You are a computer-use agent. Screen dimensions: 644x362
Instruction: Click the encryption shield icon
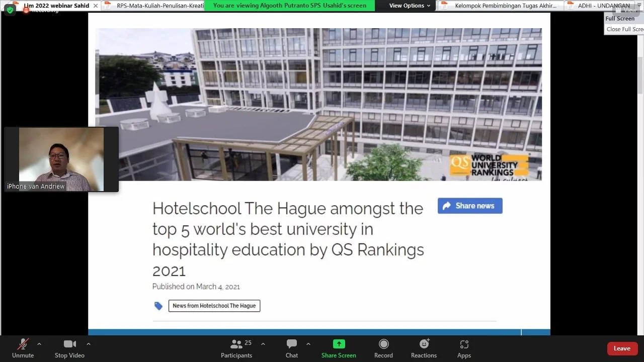(x=10, y=10)
